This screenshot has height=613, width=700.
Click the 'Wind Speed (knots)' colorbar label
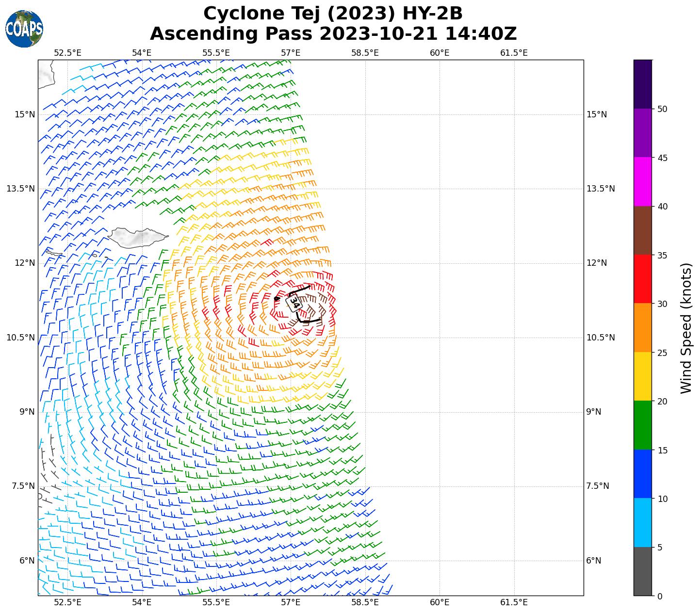[x=686, y=328]
